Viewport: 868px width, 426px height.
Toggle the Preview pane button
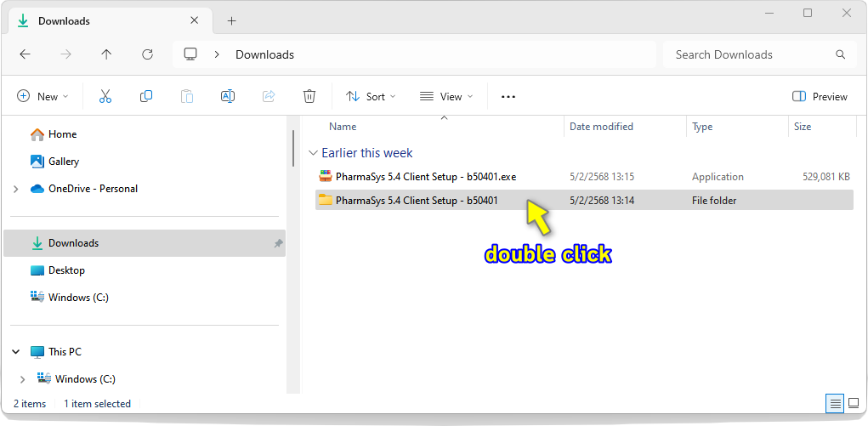click(x=820, y=96)
